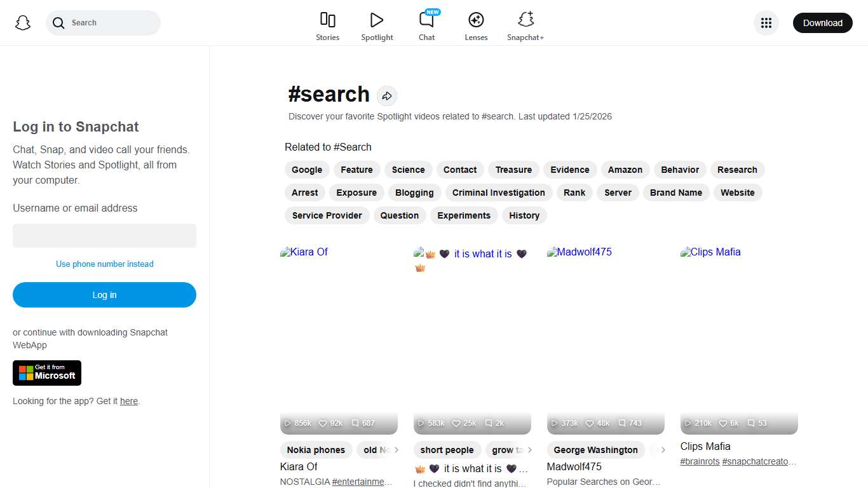868x488 pixels.
Task: Open Chat with the NEW badge
Action: tap(426, 24)
